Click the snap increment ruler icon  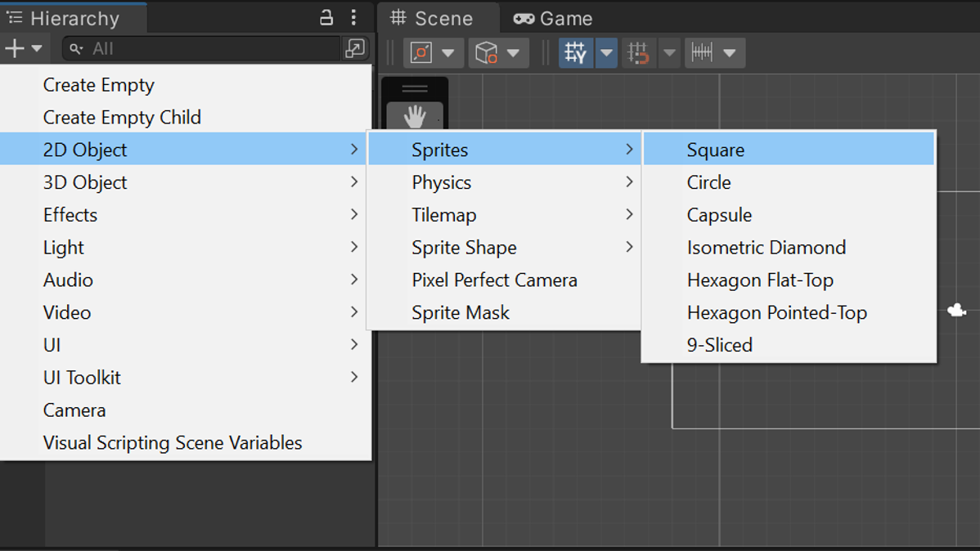tap(702, 52)
